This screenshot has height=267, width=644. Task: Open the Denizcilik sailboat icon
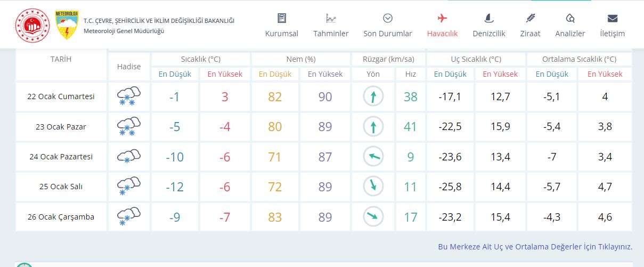(x=489, y=18)
